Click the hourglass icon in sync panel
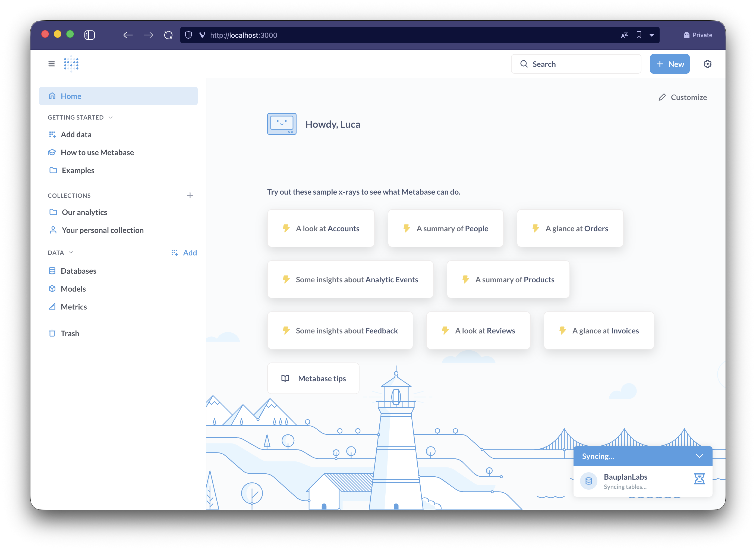Image resolution: width=756 pixels, height=550 pixels. click(x=699, y=479)
